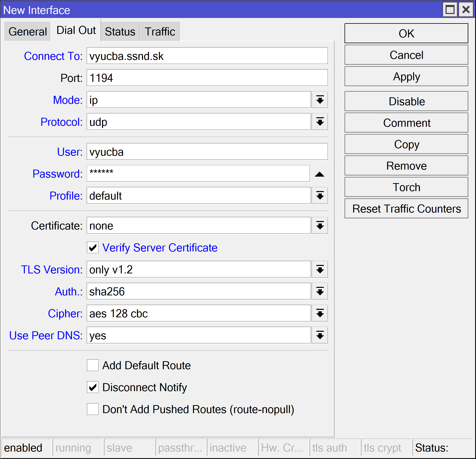Check Don't Add Pushed Routes
Viewport: 476px width, 459px height.
click(93, 409)
